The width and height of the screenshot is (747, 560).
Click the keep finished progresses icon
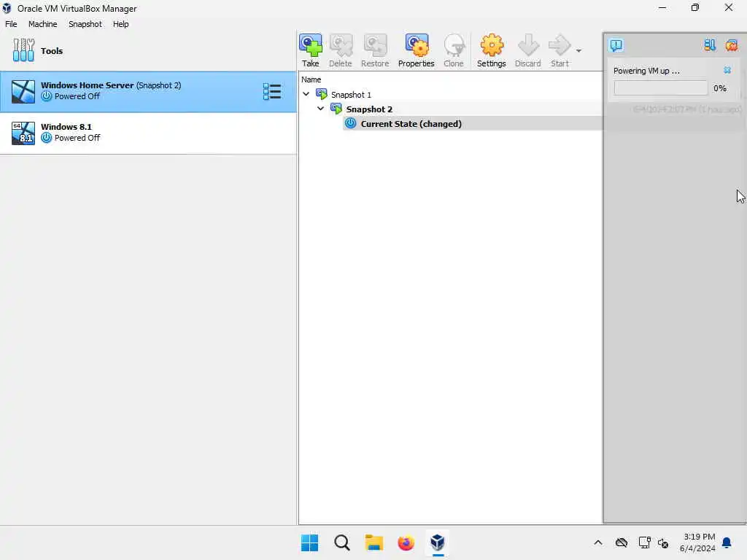(710, 45)
